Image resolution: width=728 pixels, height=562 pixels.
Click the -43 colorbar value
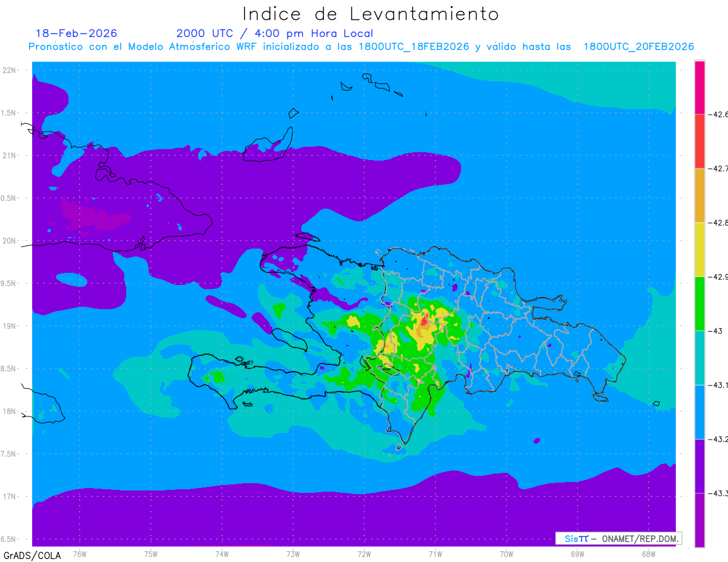coord(714,331)
